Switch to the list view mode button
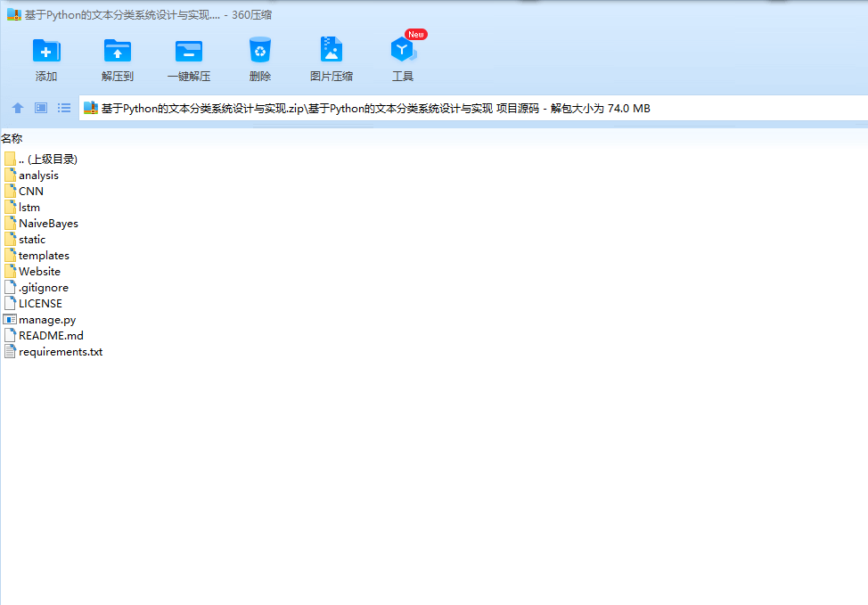The width and height of the screenshot is (868, 605). pos(64,108)
